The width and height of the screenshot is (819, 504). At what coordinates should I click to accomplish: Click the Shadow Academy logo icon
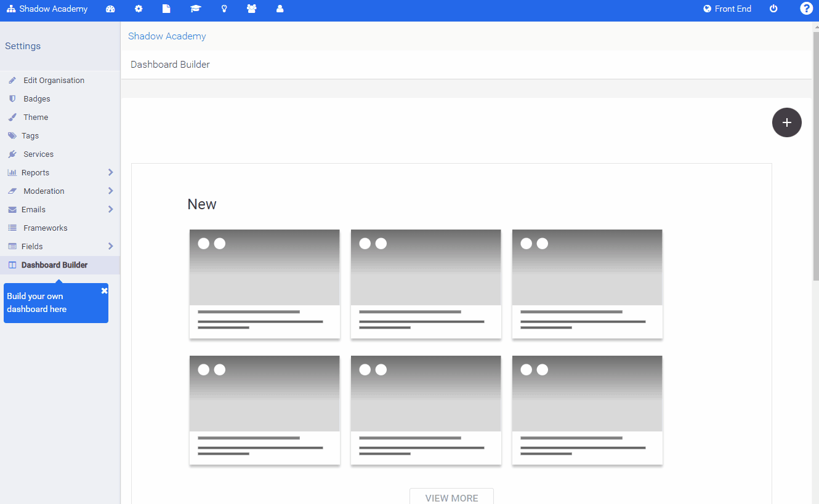pos(9,9)
